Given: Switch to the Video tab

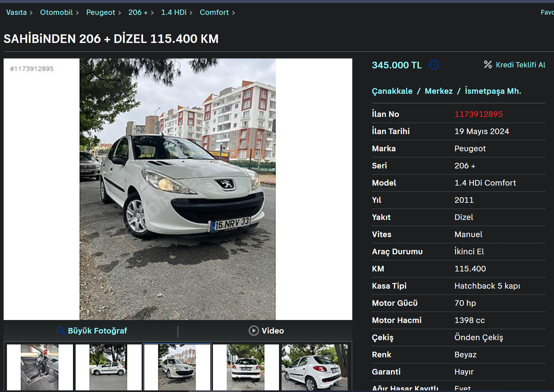Looking at the screenshot, I should pyautogui.click(x=266, y=331).
